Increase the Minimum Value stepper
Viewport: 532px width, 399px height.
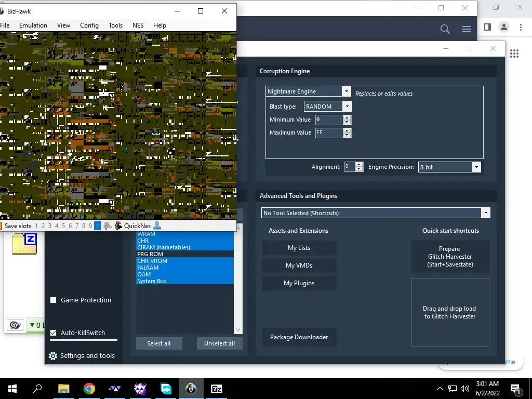pos(347,117)
